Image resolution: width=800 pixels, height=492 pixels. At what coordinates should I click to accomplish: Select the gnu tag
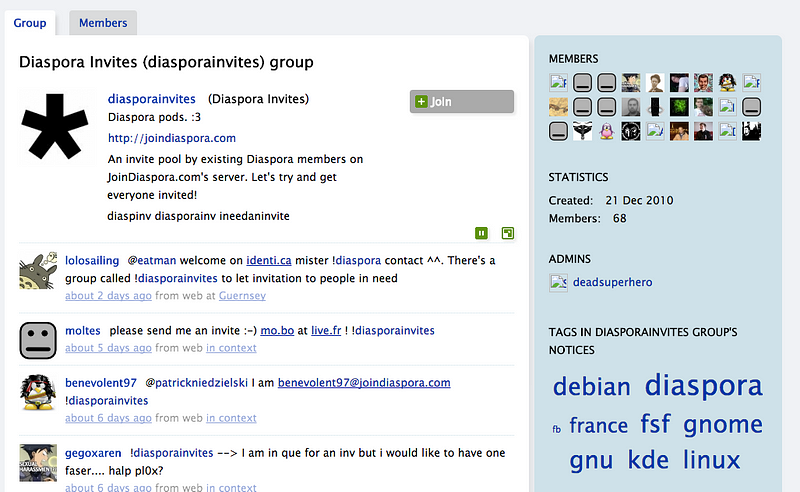(x=591, y=461)
